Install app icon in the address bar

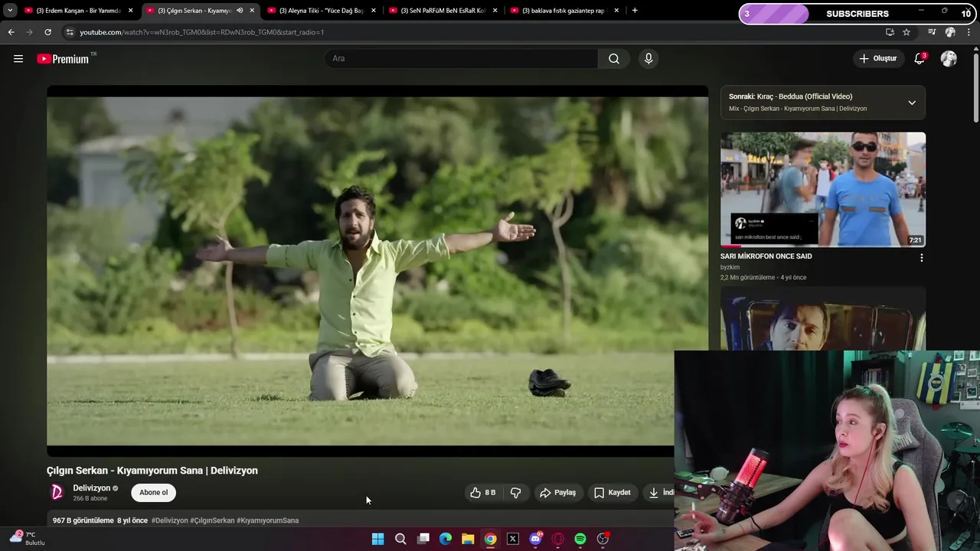[890, 32]
